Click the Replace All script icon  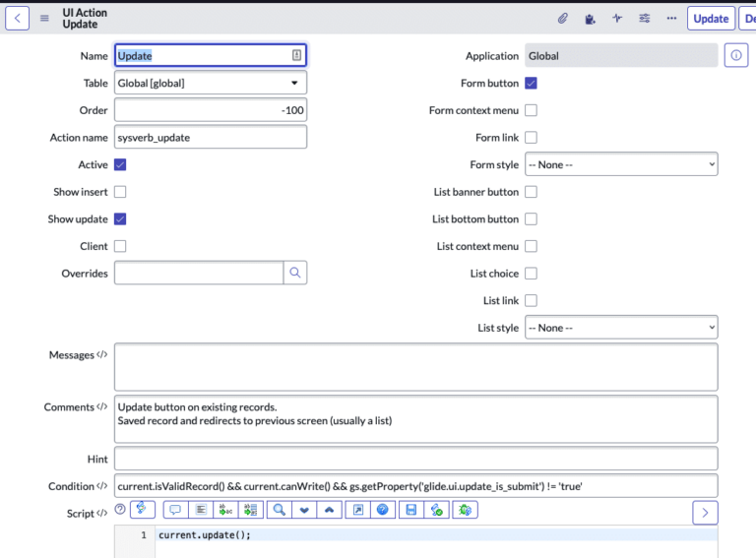click(x=251, y=510)
